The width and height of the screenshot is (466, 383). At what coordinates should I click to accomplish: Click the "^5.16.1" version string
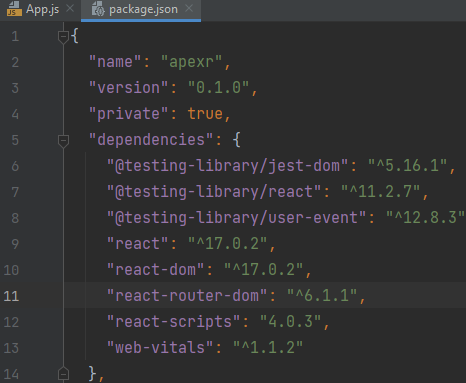[407, 166]
